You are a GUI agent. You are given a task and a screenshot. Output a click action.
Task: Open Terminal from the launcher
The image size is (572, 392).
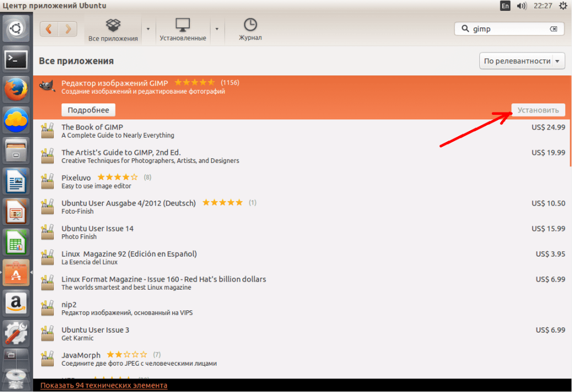15,59
